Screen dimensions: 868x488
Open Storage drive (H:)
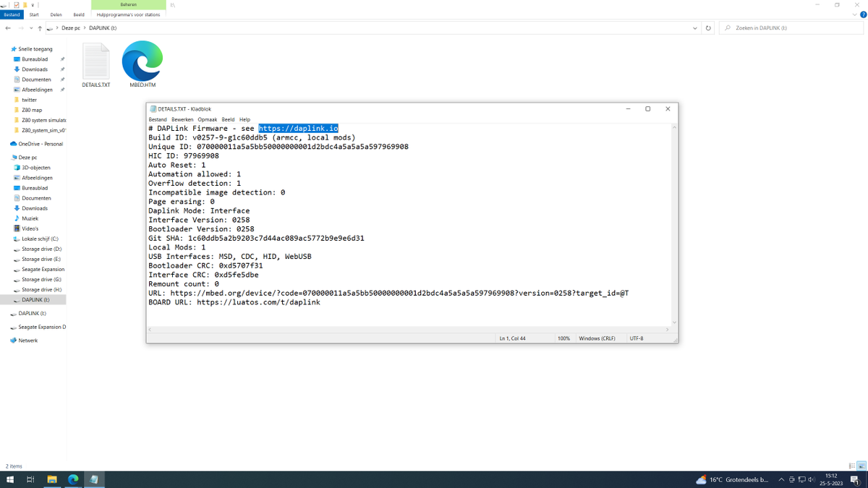[x=41, y=289]
